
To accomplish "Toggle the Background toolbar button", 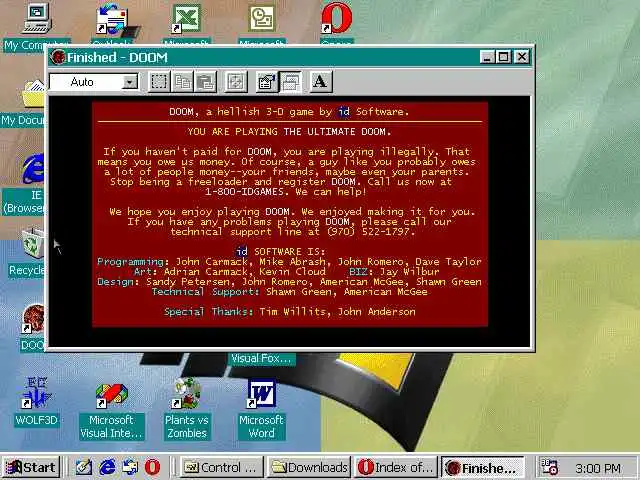I will pyautogui.click(x=290, y=82).
